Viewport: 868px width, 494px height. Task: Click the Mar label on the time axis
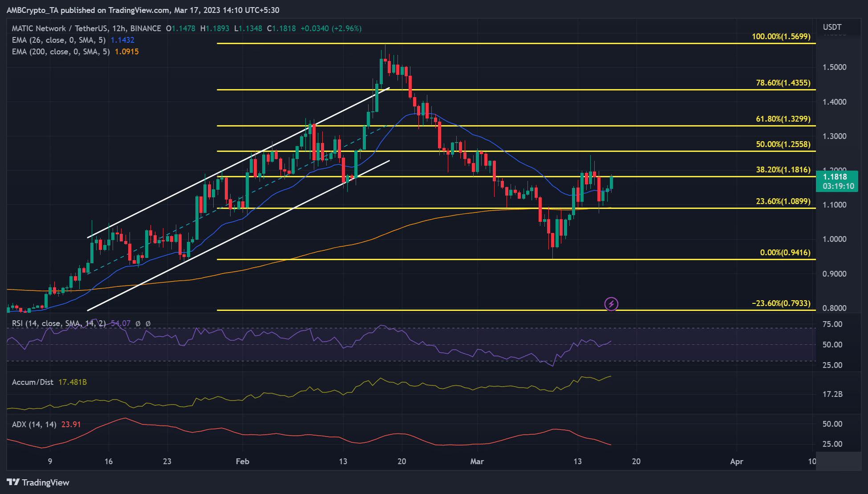(x=477, y=462)
